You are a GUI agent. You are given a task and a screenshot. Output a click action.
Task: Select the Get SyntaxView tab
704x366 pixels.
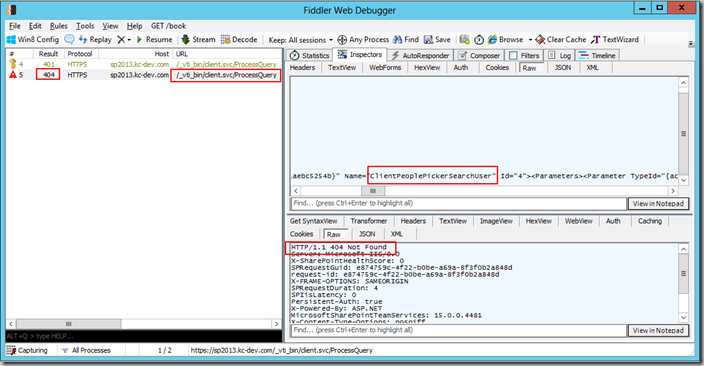[x=313, y=221]
